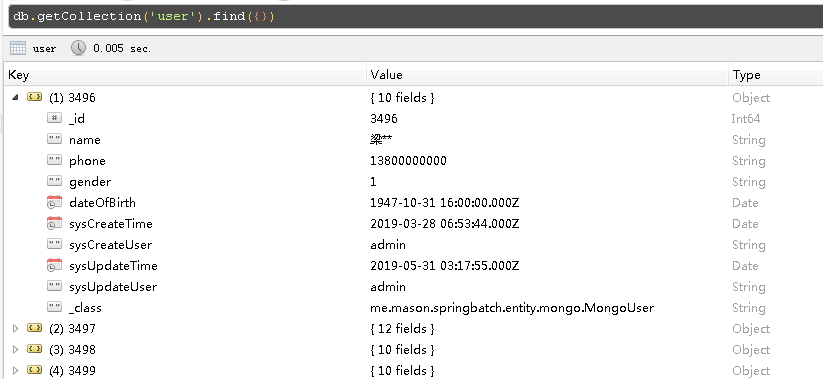Expand document (2) 3497
Image resolution: width=823 pixels, height=379 pixels.
(x=15, y=329)
